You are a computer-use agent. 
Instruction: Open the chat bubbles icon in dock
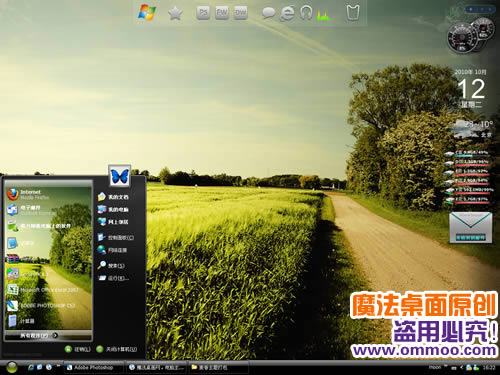[268, 13]
